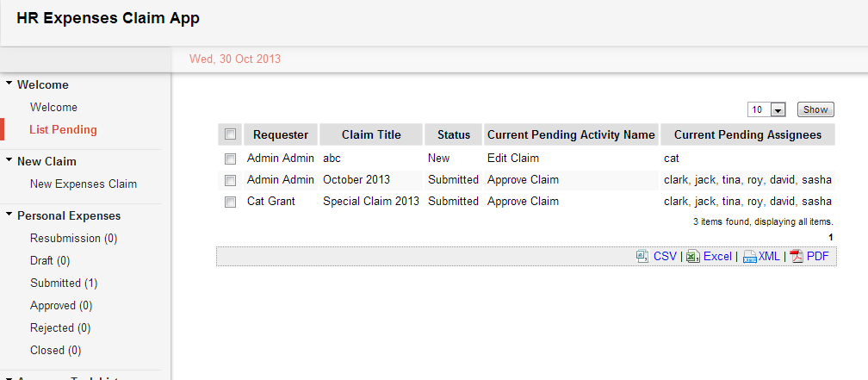The width and height of the screenshot is (868, 380).
Task: Open the page size dropdown showing 10
Action: pyautogui.click(x=768, y=110)
